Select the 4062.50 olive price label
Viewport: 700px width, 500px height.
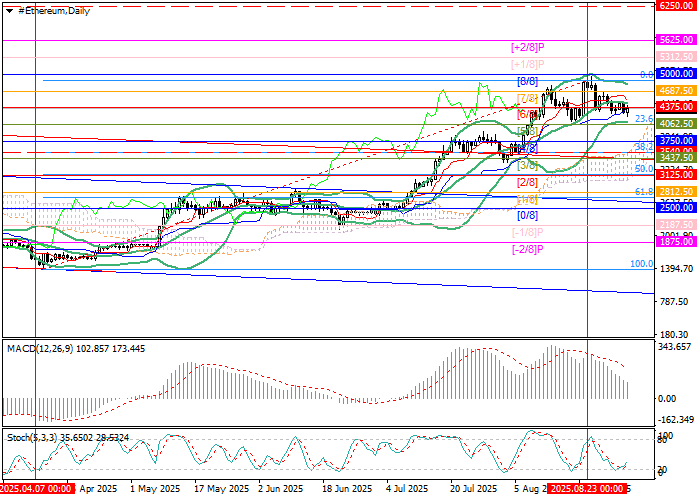[676, 124]
